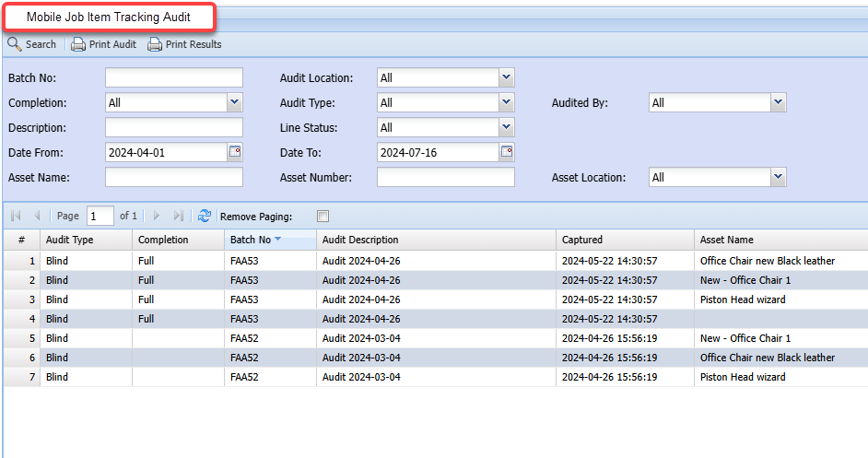Click the Print Results printer icon
The width and height of the screenshot is (868, 458).
point(155,44)
